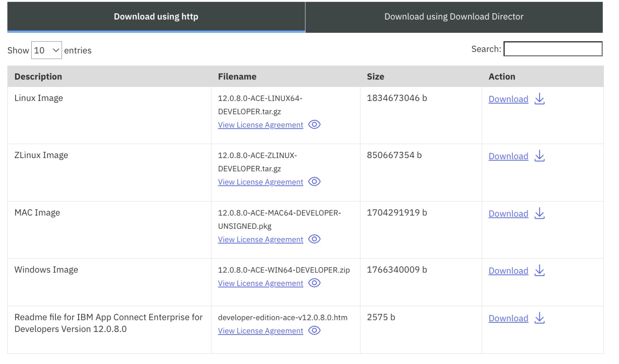Click filename 12.0.8.0-ACE-ZLINUX-DEVELOPER.tar.gz
This screenshot has width=619, height=364.
[x=257, y=162]
